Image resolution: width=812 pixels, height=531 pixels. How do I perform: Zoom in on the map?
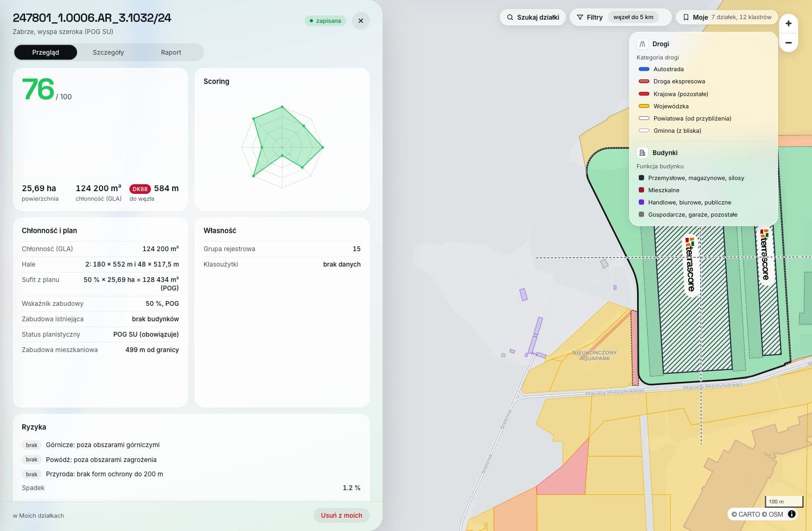[789, 23]
